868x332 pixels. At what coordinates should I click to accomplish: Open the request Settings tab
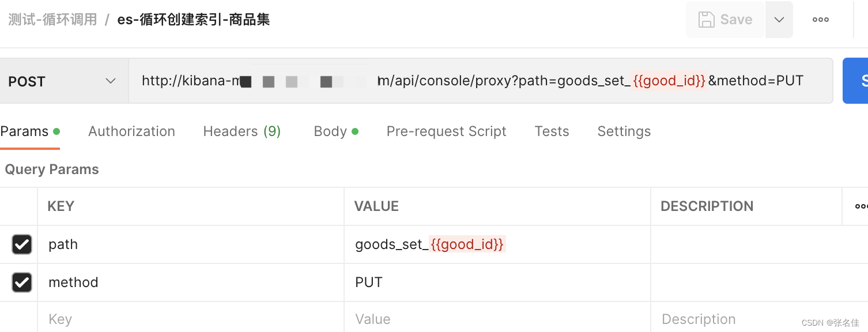[x=624, y=131]
